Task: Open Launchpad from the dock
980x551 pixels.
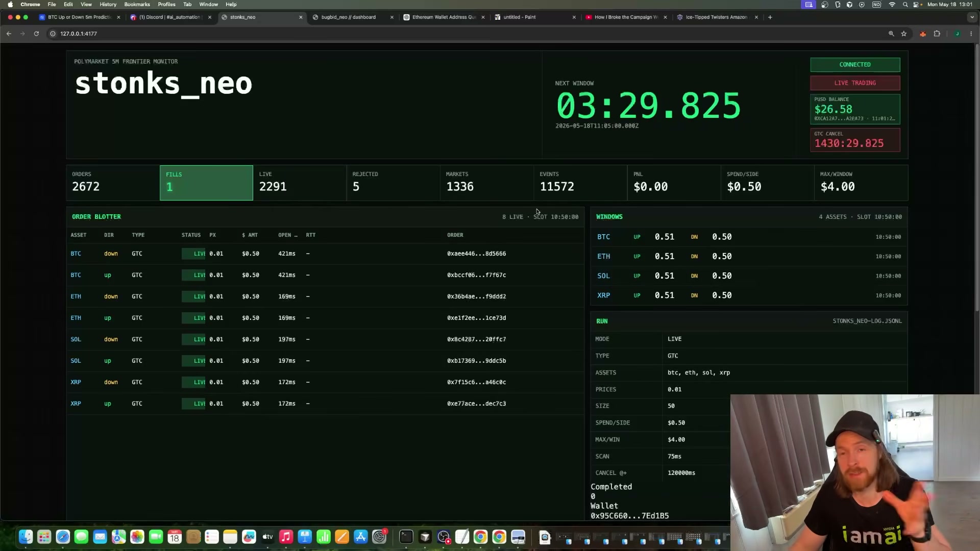Action: coord(44,537)
